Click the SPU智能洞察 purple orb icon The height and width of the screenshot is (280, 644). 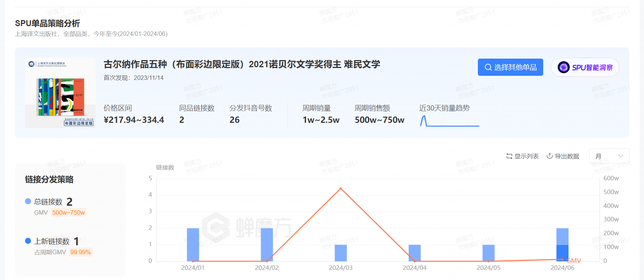(x=563, y=67)
